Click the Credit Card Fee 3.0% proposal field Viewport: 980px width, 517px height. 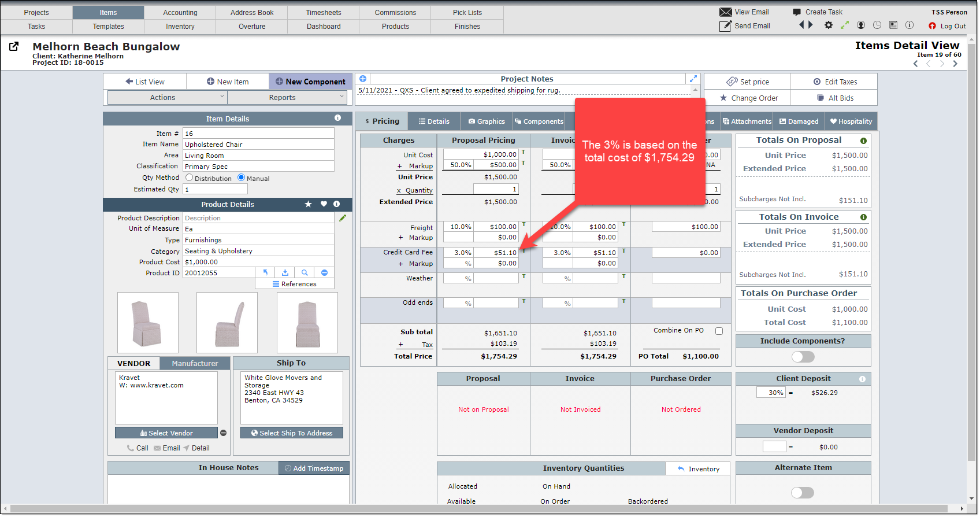[458, 253]
